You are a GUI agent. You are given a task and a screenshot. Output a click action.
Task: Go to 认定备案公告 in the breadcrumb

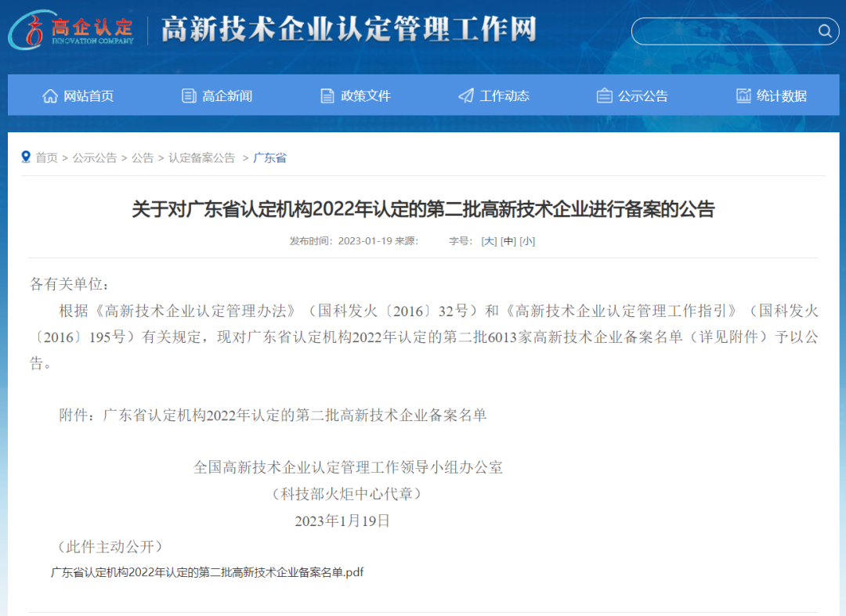[202, 158]
